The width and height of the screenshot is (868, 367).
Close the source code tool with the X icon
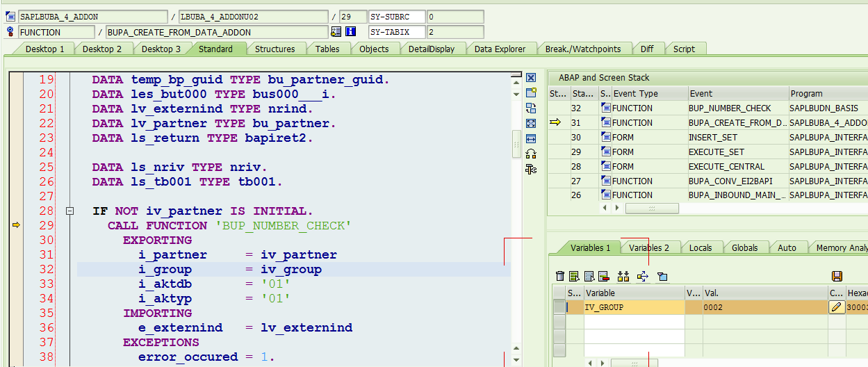[x=531, y=78]
